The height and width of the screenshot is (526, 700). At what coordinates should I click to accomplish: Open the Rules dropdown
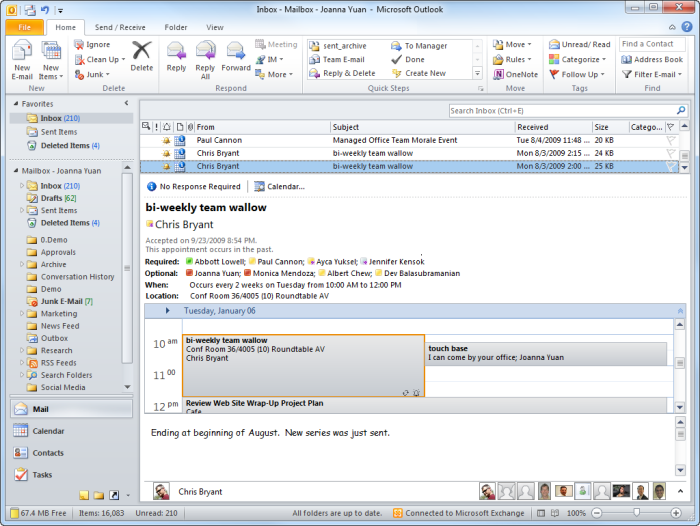click(512, 59)
